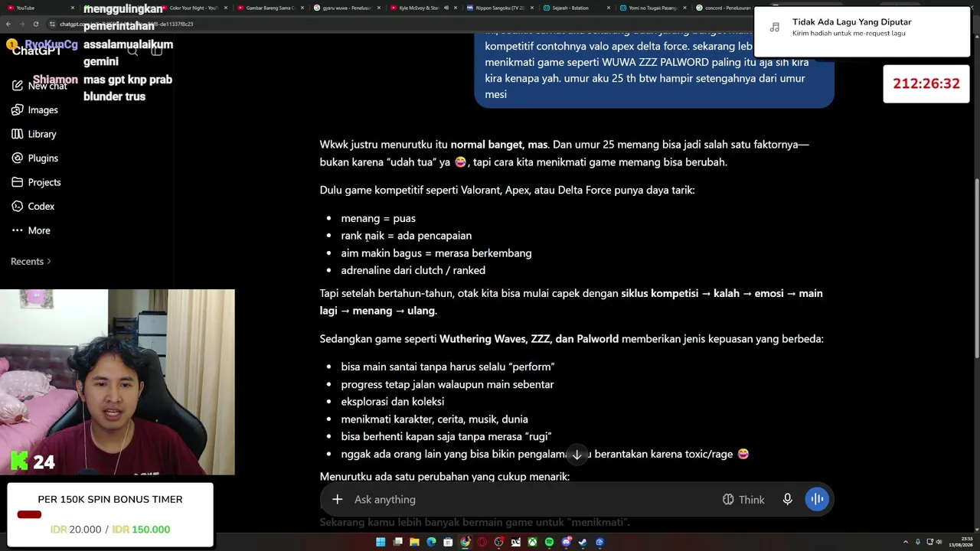Click the "PER 150K SPIN BONUS TIMER" label

(110, 500)
